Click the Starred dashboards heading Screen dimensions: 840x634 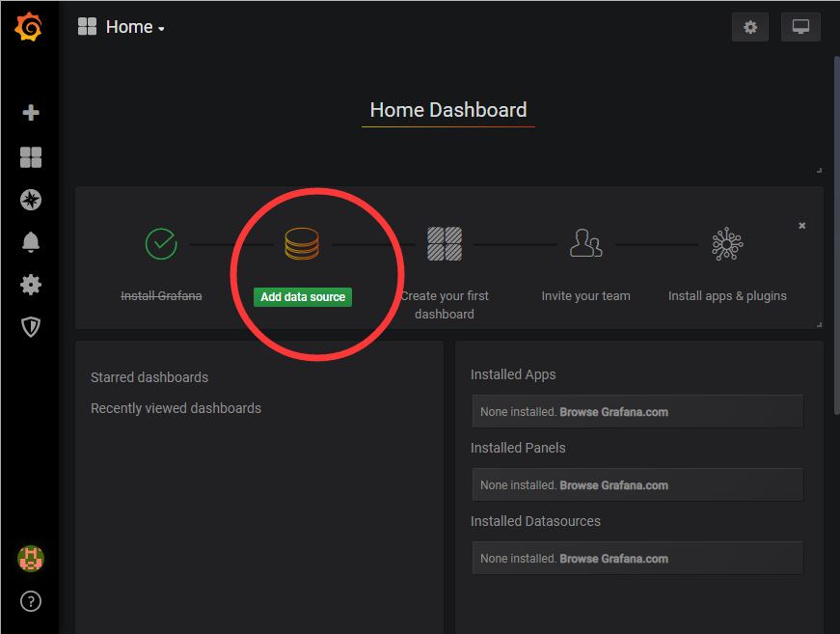point(149,377)
